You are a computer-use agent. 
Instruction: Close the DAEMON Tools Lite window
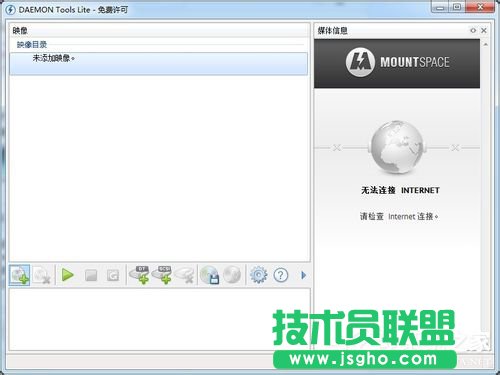click(480, 7)
